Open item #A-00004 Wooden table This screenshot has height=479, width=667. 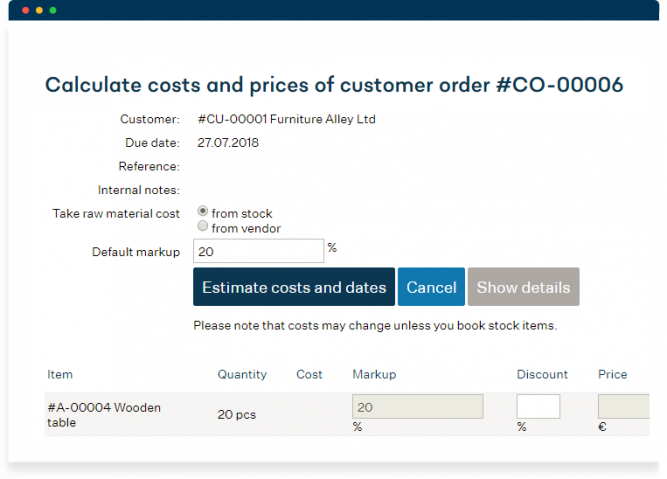(103, 415)
